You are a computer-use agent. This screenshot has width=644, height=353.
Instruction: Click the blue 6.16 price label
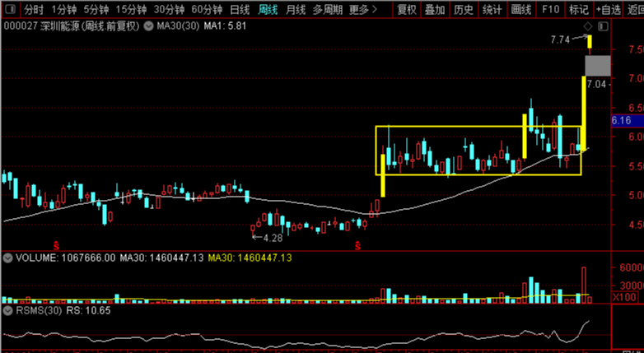[622, 121]
